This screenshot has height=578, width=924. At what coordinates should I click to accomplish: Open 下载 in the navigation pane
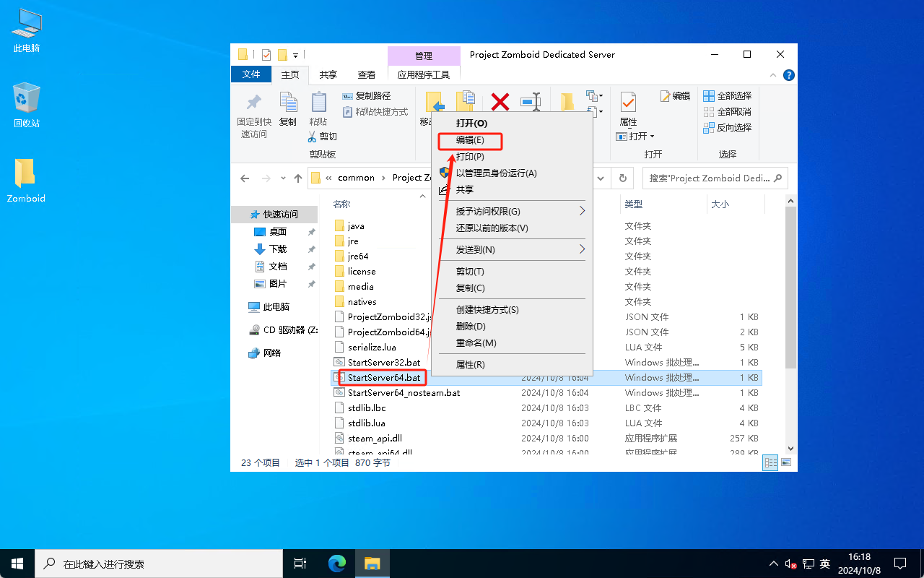click(278, 249)
